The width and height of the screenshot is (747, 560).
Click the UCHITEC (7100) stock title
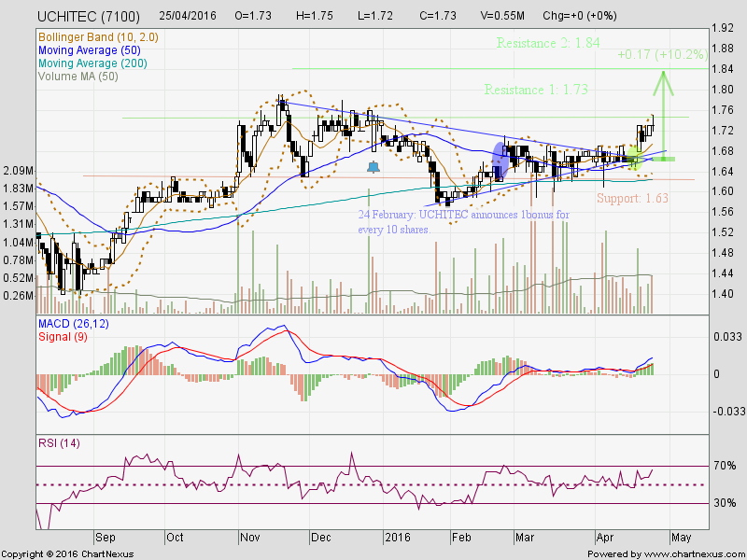coord(89,17)
